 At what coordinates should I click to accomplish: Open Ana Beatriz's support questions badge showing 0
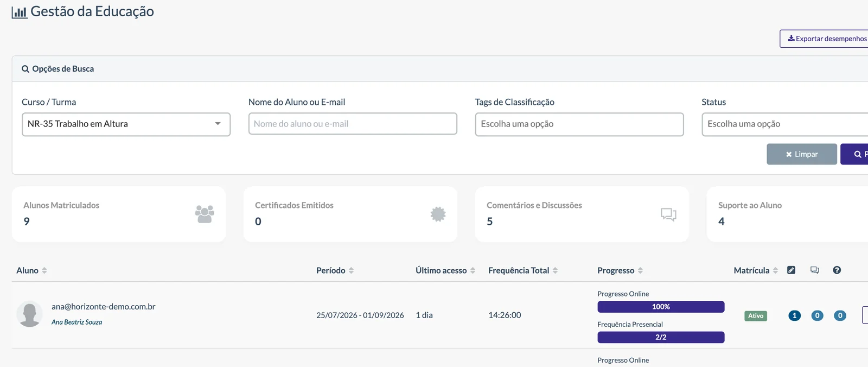[840, 315]
